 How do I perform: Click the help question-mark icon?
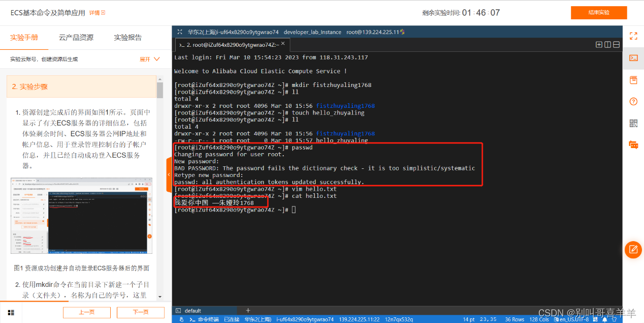coord(633,101)
